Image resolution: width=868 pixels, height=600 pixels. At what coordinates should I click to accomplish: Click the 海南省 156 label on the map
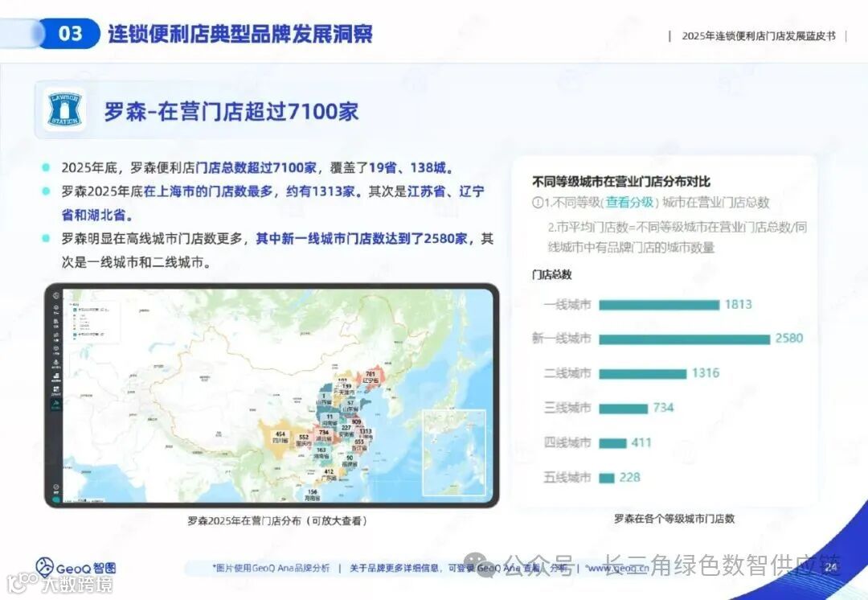pyautogui.click(x=313, y=495)
